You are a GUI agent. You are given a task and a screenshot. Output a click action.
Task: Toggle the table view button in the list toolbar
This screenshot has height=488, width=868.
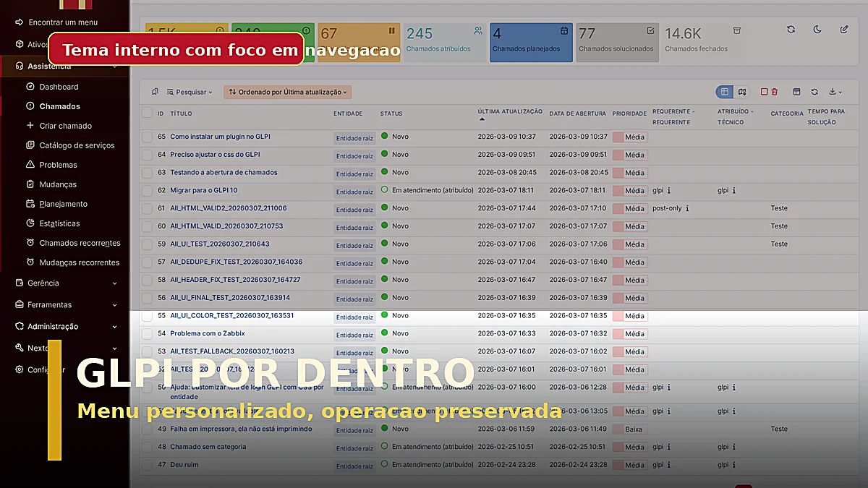[724, 92]
